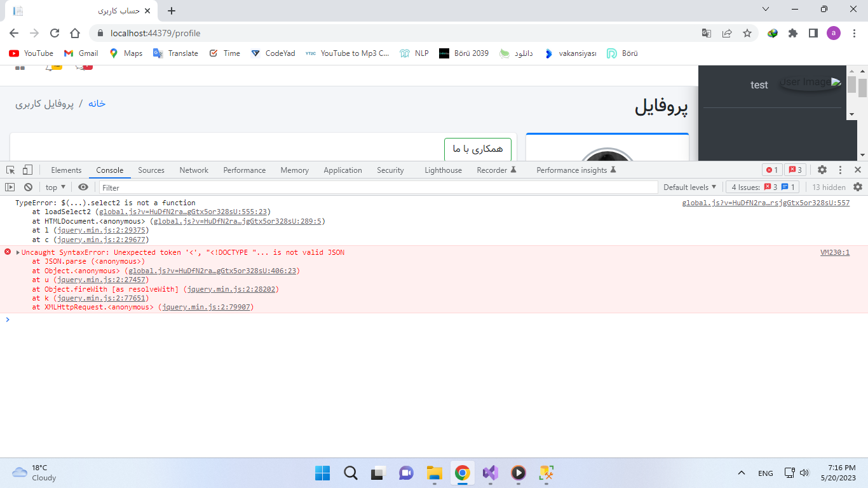Show the console sidebar panel
The width and height of the screenshot is (868, 488).
pyautogui.click(x=10, y=187)
